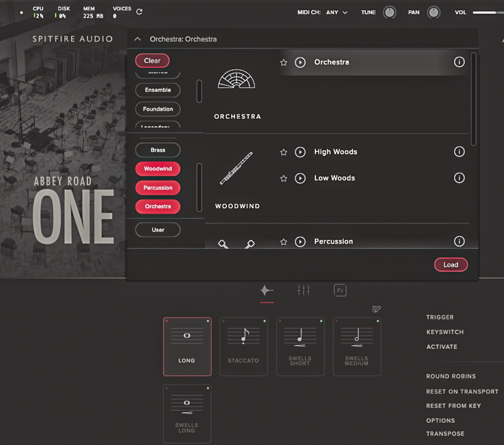The image size is (504, 445).
Task: Open the FX tab
Action: click(x=340, y=290)
